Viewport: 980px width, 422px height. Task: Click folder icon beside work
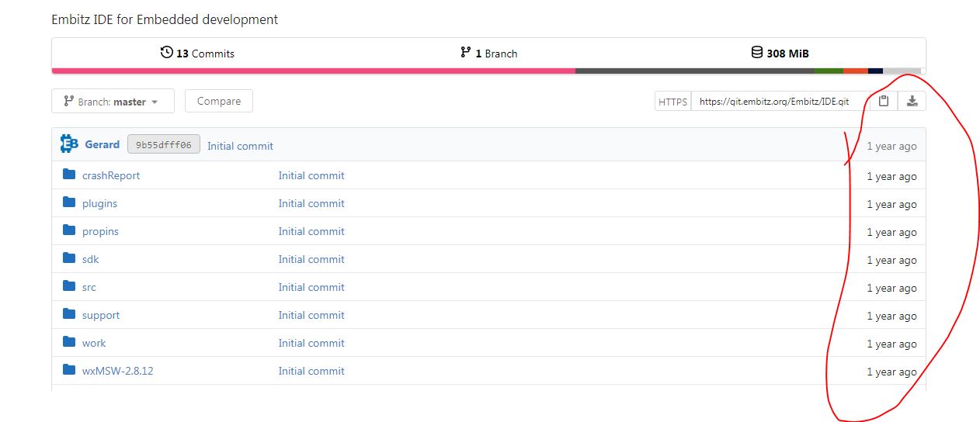tap(69, 342)
